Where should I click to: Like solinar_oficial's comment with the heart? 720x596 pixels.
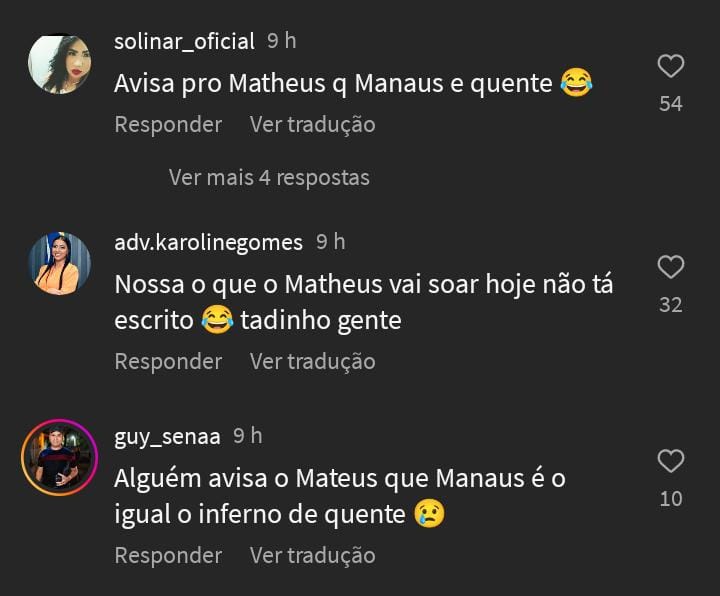click(x=671, y=67)
